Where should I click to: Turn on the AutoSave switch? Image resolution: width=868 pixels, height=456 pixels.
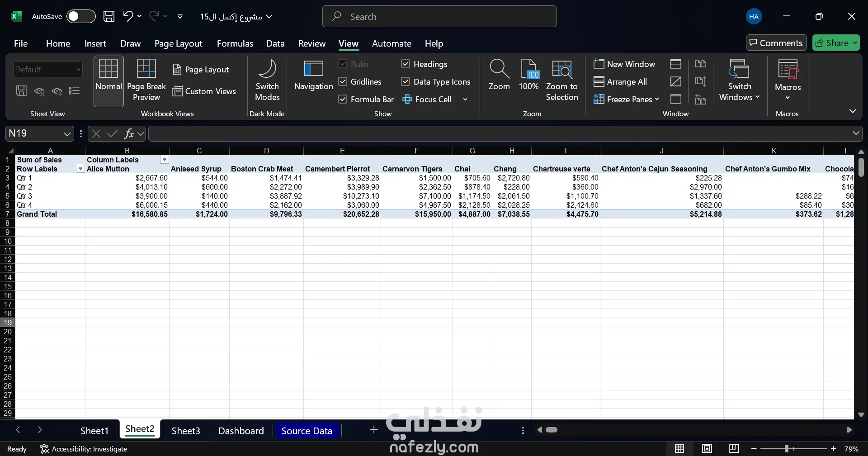pos(80,17)
